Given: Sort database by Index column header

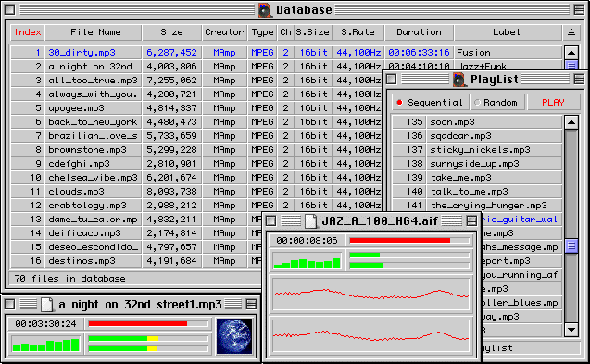Looking at the screenshot, I should tap(28, 32).
